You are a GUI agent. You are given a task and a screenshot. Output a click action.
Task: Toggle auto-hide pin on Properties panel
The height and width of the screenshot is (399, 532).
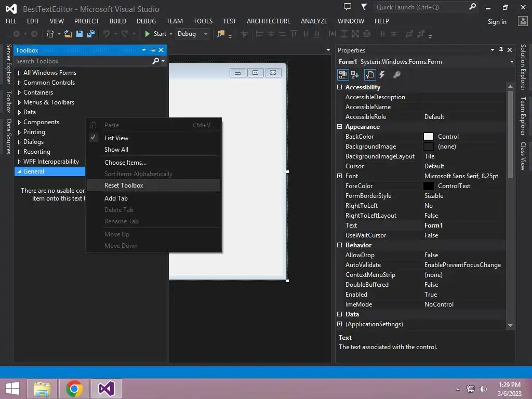pos(501,50)
